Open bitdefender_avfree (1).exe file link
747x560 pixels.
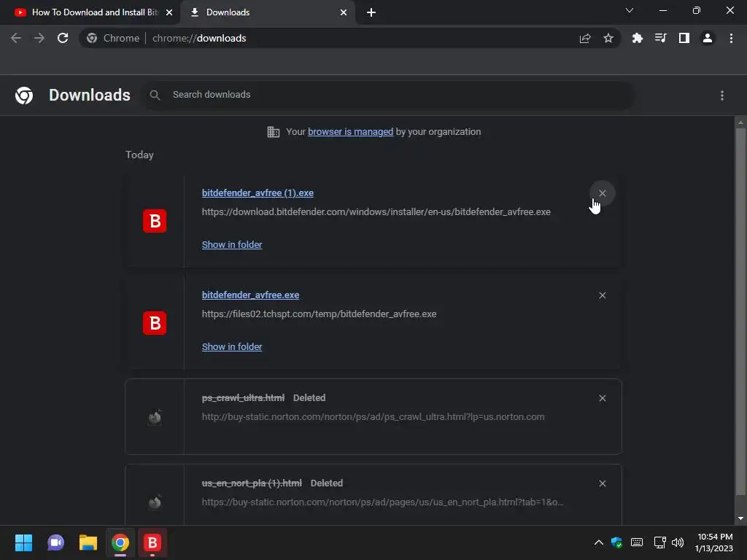click(x=258, y=192)
